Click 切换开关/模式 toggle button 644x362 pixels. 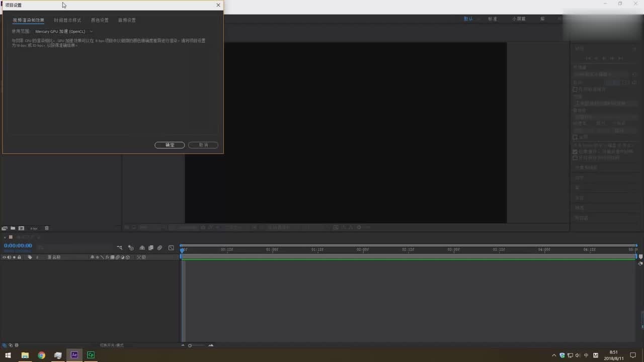112,345
